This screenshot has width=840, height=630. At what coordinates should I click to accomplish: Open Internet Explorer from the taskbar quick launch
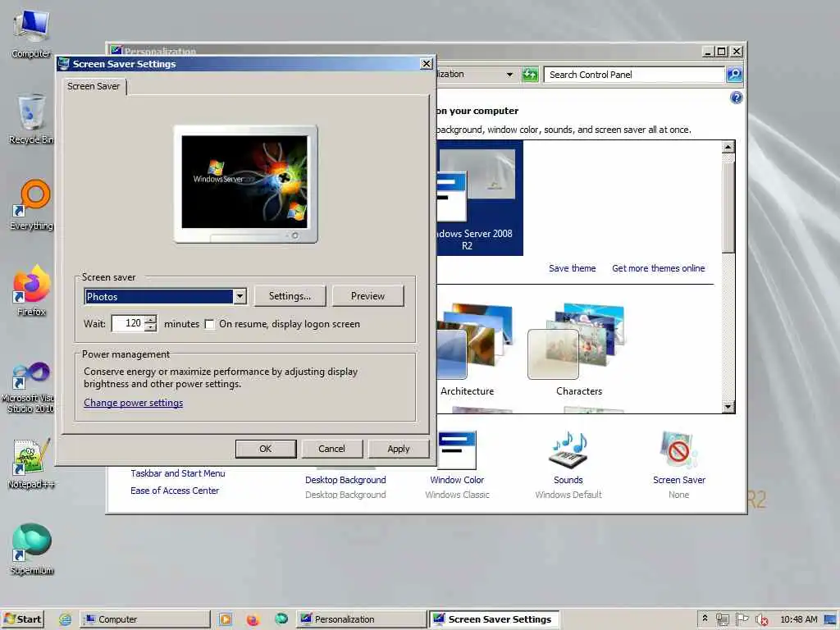click(65, 619)
